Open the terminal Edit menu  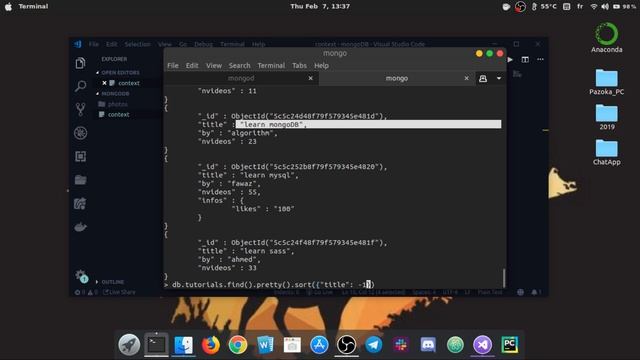[x=192, y=65]
